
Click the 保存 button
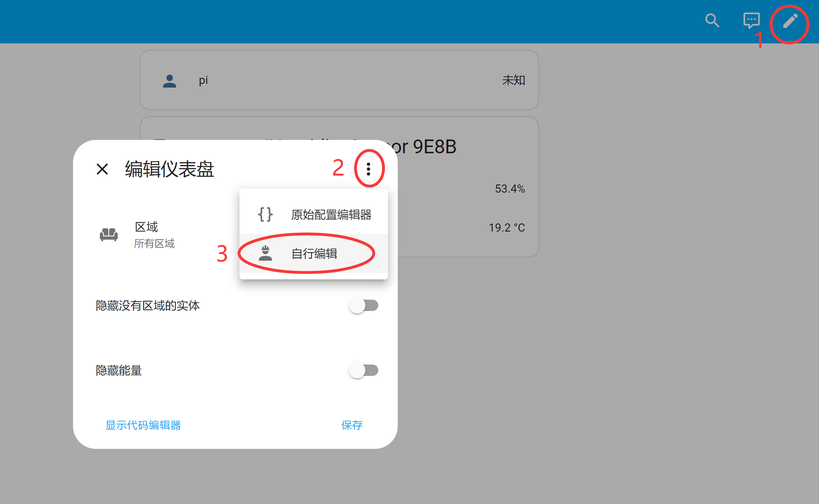pyautogui.click(x=352, y=425)
